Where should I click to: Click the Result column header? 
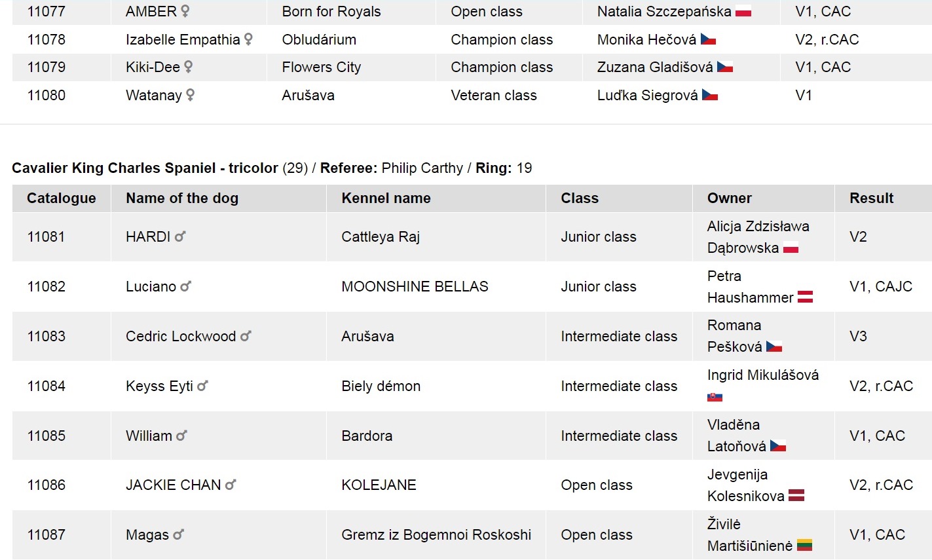[x=871, y=198]
